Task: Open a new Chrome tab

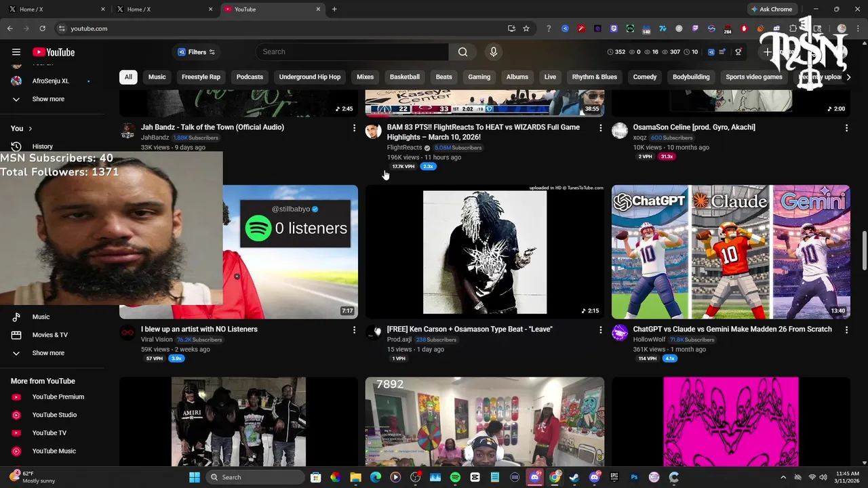Action: 334,9
